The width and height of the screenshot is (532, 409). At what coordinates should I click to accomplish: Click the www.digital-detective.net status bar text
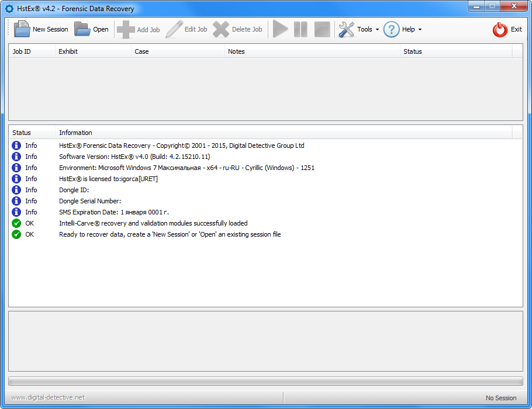[x=48, y=397]
